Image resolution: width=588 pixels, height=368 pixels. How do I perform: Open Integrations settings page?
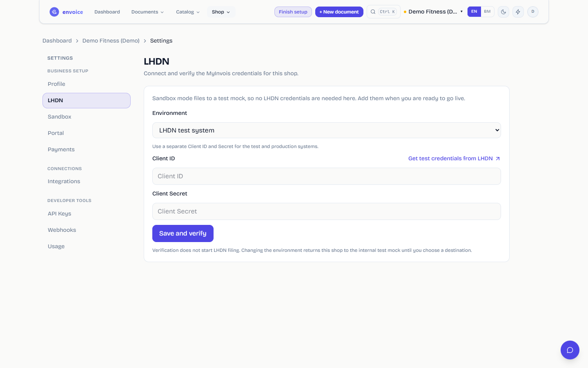[x=87, y=182]
